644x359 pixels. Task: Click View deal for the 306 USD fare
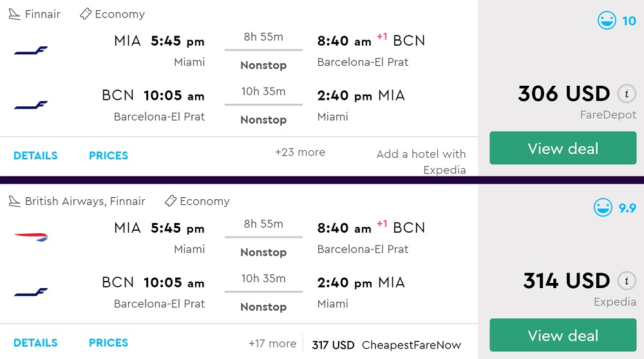[x=563, y=148]
